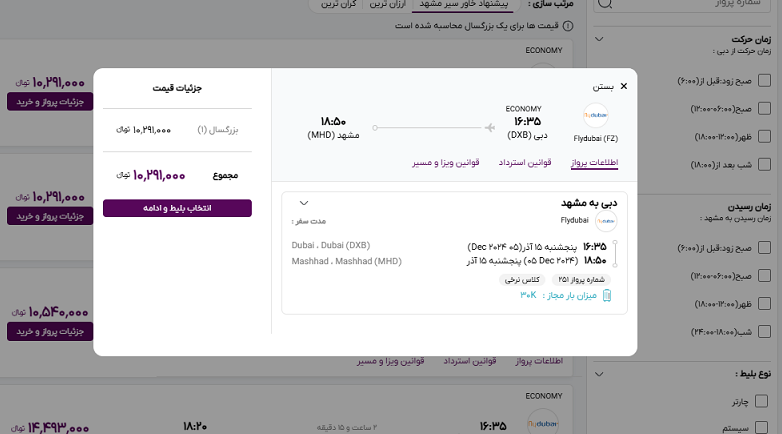Click the 14,493,000 price on bottom card
The width and height of the screenshot is (782, 434).
pyautogui.click(x=50, y=428)
